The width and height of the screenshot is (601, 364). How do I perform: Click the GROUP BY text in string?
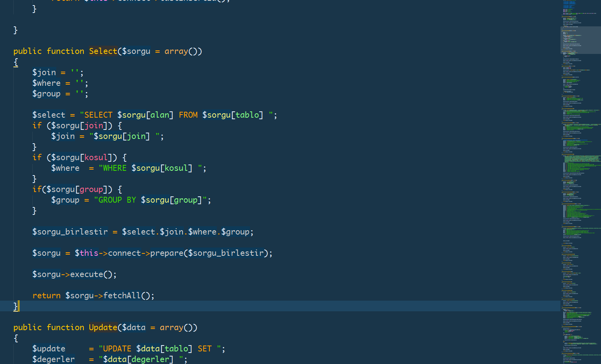tap(117, 200)
